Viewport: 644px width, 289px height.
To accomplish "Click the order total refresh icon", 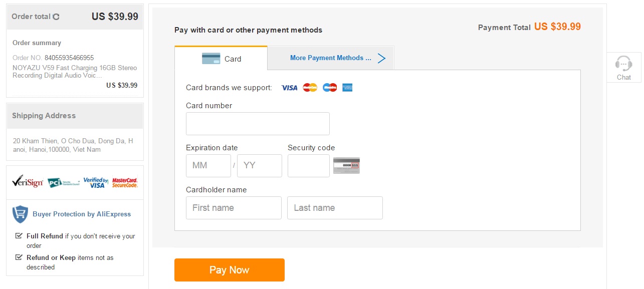I will (56, 17).
